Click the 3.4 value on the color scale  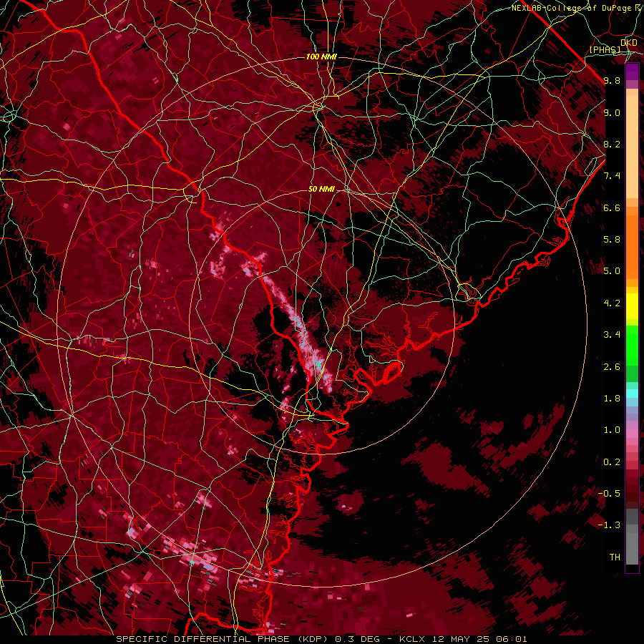click(x=612, y=335)
